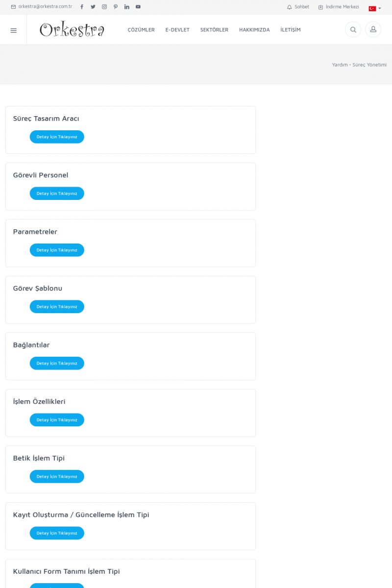Open the Twitter social link
The width and height of the screenshot is (392, 588).
coord(93,7)
